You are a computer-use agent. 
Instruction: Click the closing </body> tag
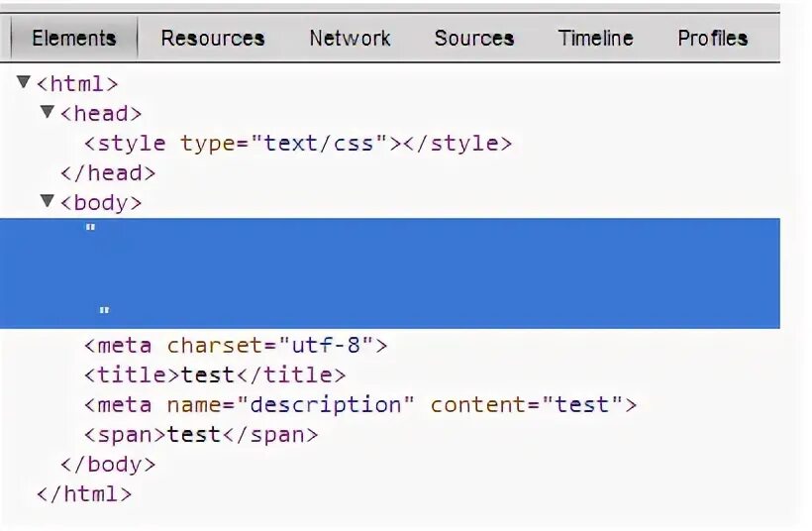(108, 464)
